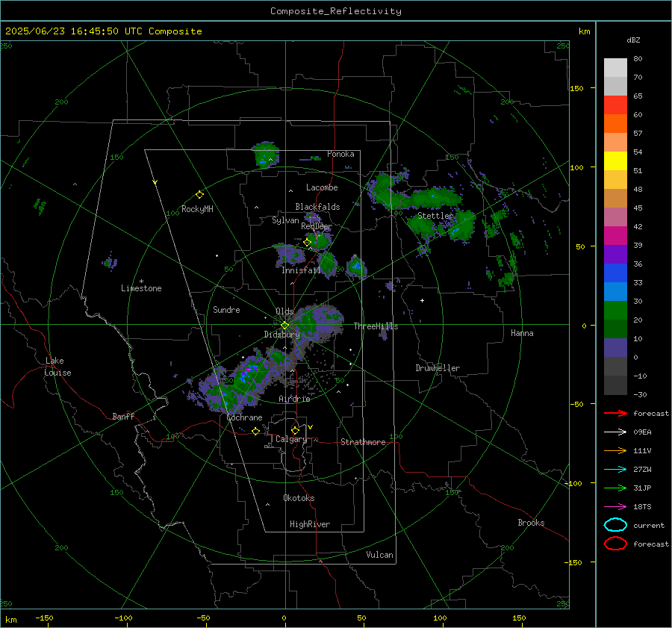Click the Lacombe town label

pos(322,187)
